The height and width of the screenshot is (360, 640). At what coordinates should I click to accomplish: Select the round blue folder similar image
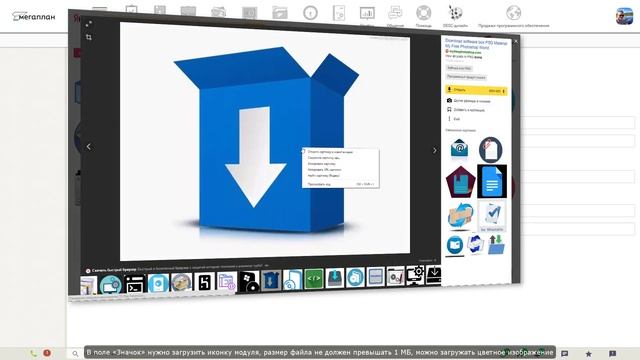coord(455,246)
